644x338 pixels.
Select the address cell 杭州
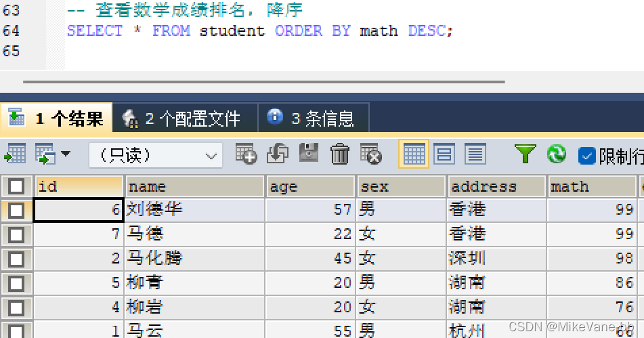[x=496, y=330]
